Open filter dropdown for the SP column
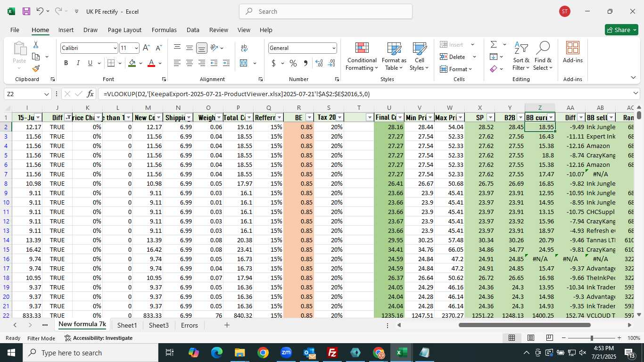This screenshot has height=362, width=644. pos(490,117)
